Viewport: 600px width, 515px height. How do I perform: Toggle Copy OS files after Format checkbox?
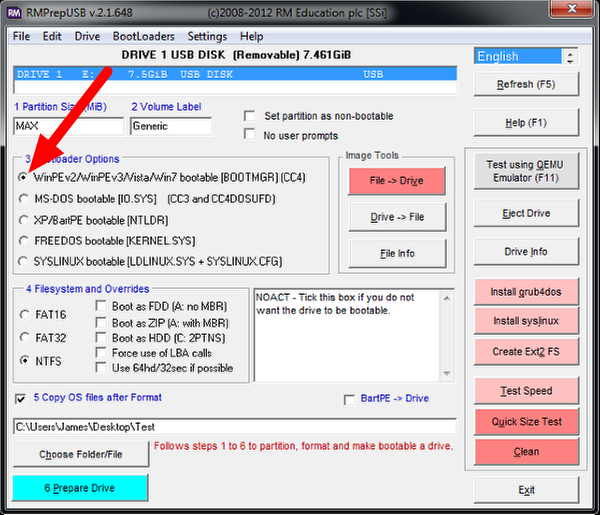point(21,399)
